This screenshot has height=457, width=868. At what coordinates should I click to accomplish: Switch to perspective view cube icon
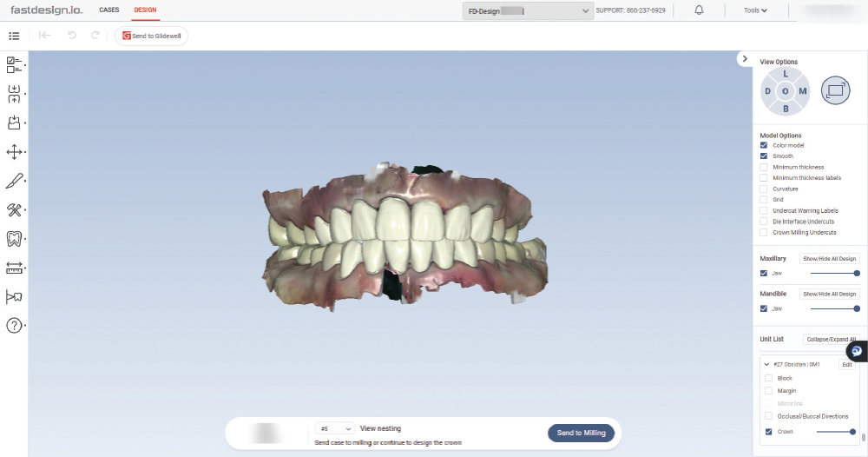click(x=836, y=90)
